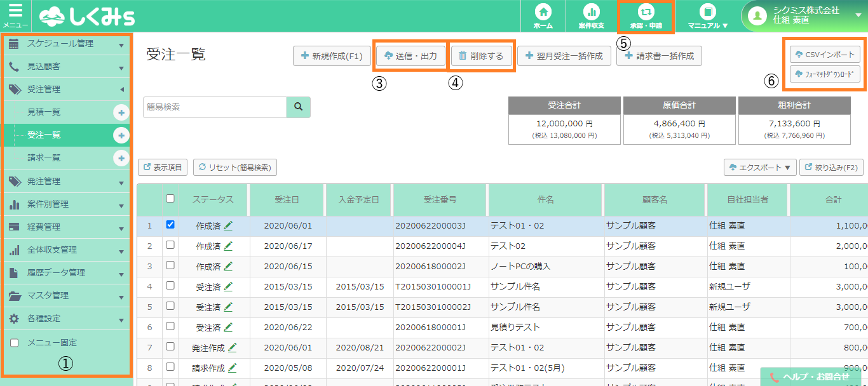Check row 7 checkbox 2020062200002J

click(170, 347)
